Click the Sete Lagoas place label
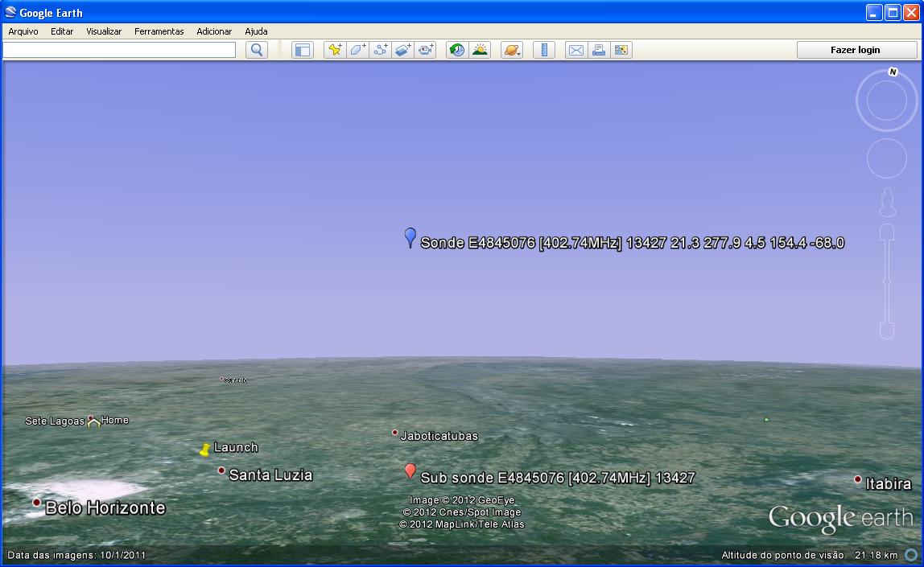The height and width of the screenshot is (567, 924). (x=55, y=421)
